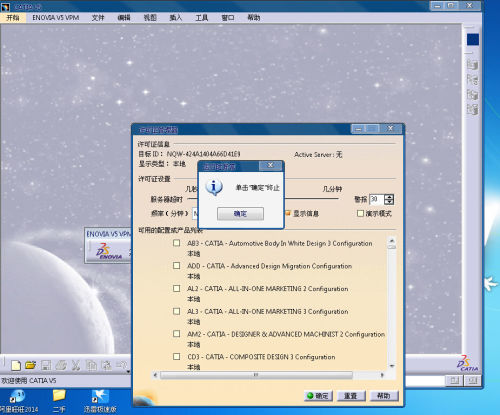Screen dimensions: 500x415
Task: Click the product list scroll-up arrow
Action: coord(392,240)
